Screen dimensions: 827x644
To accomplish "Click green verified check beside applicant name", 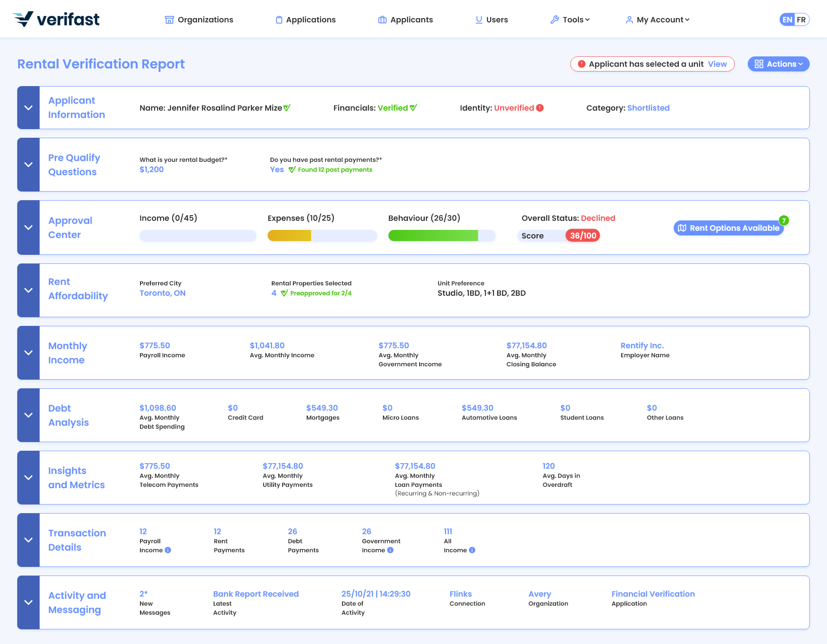I will point(287,108).
